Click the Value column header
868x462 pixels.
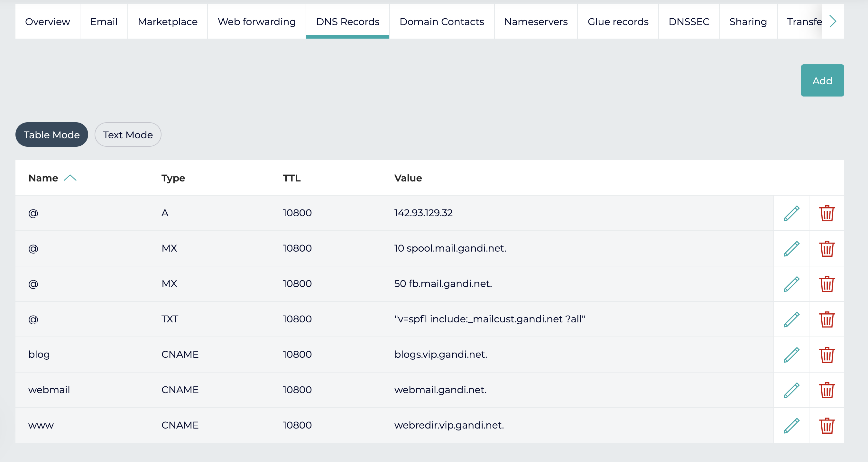pyautogui.click(x=408, y=178)
